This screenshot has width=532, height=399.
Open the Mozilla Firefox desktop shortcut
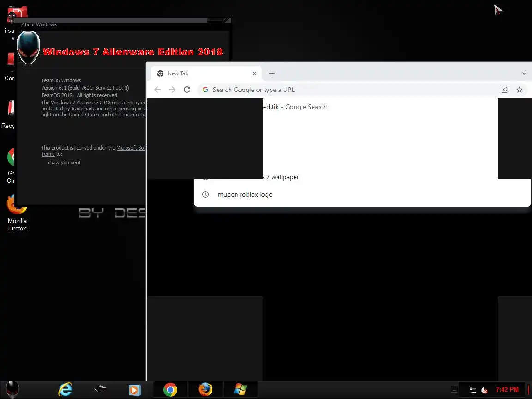point(17,214)
